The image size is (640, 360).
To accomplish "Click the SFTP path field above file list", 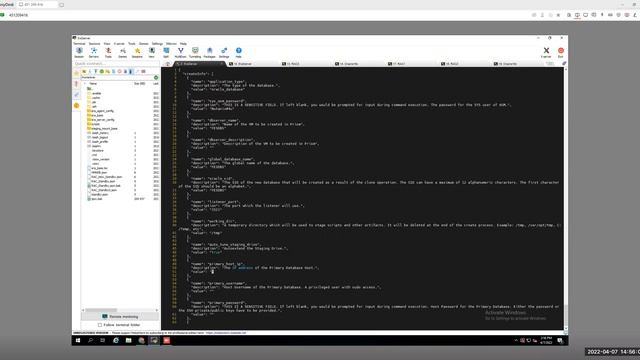I will click(117, 77).
